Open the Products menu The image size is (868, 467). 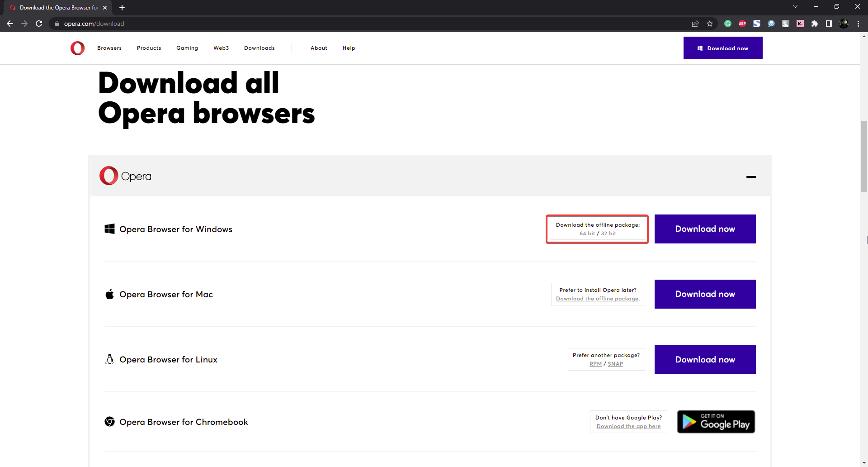tap(149, 48)
